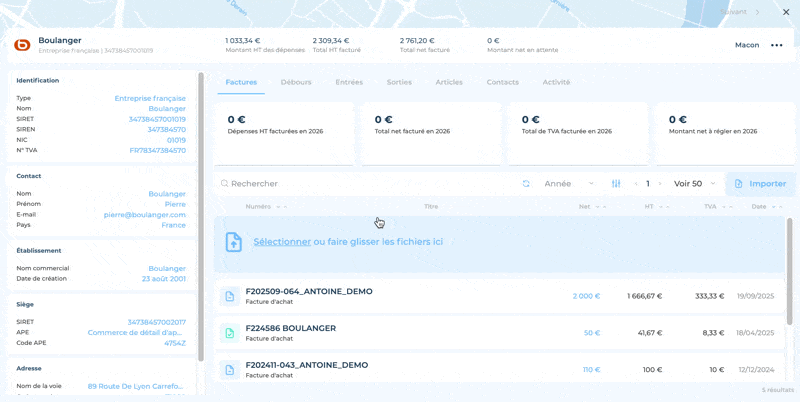Go to the next record via Suivant
The height and width of the screenshot is (402, 800).
740,12
